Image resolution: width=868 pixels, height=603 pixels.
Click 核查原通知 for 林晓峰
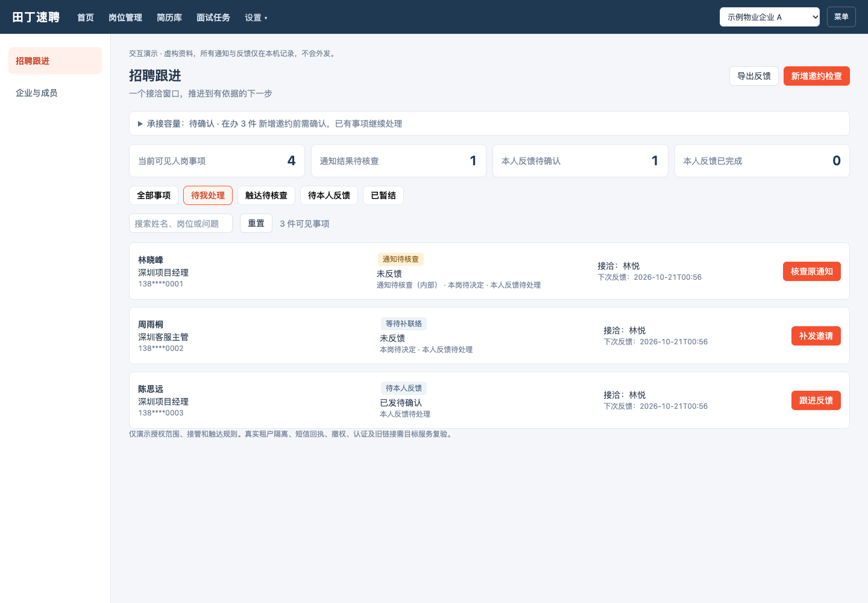click(812, 271)
